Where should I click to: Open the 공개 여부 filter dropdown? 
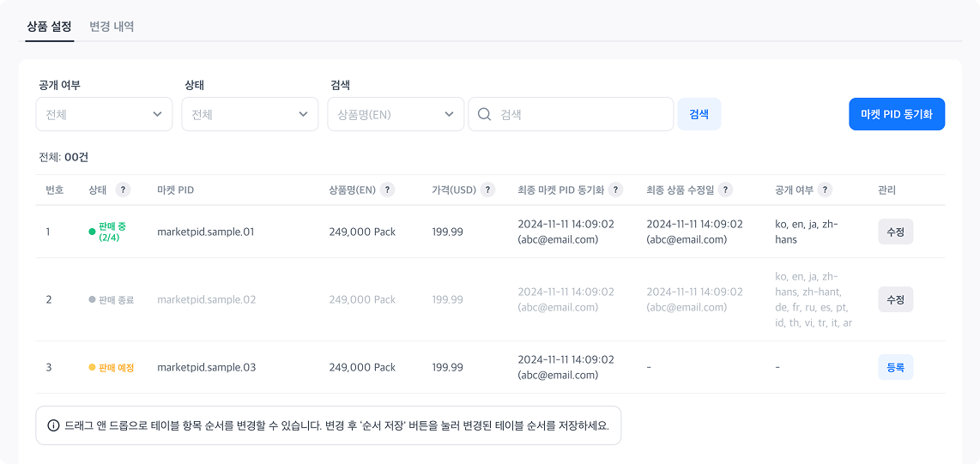coord(104,114)
